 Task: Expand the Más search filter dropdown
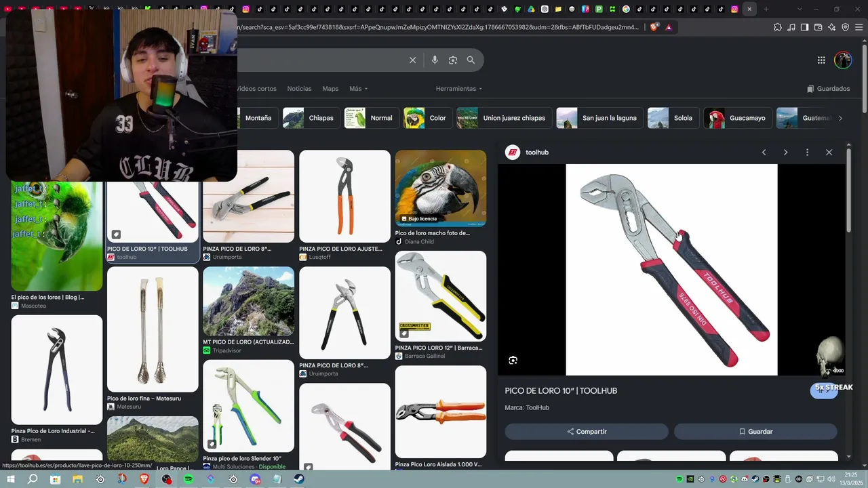pyautogui.click(x=358, y=89)
